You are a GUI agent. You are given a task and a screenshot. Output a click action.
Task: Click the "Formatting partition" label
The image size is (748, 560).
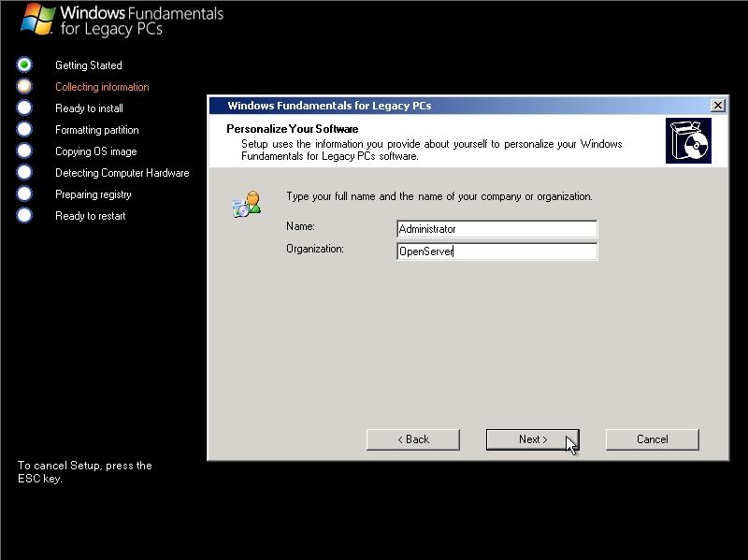point(97,130)
